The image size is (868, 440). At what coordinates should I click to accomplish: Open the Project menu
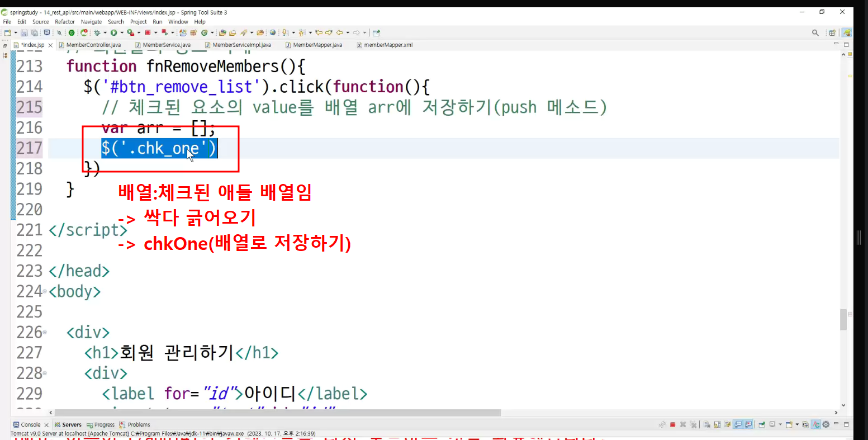[139, 22]
